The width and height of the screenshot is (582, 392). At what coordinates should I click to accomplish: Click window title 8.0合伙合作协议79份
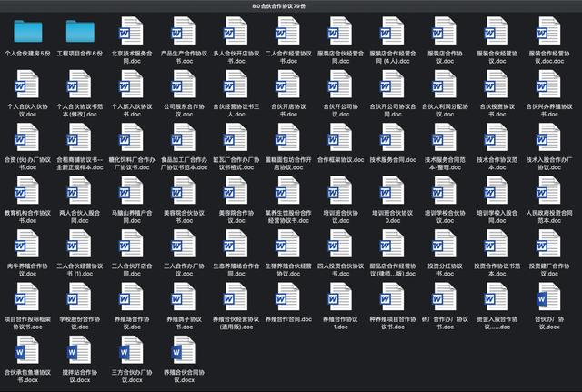click(279, 6)
